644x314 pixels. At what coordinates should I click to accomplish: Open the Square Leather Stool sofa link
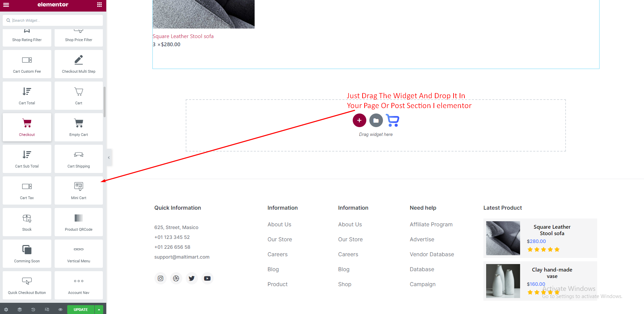(183, 36)
